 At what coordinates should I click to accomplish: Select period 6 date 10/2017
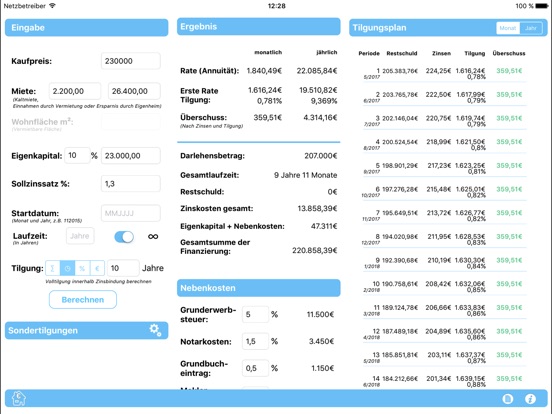[371, 195]
